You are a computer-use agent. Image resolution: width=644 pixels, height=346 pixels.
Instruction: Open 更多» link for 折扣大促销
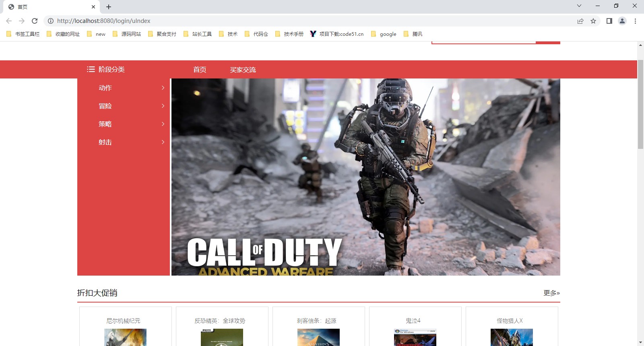click(552, 293)
